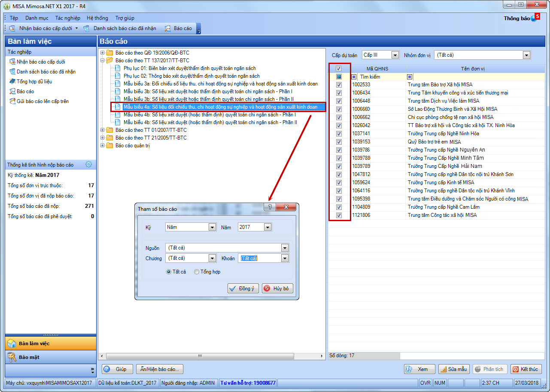Uncheck row 1006448 Trung tâm Dịch vụ Việc làm

click(339, 101)
